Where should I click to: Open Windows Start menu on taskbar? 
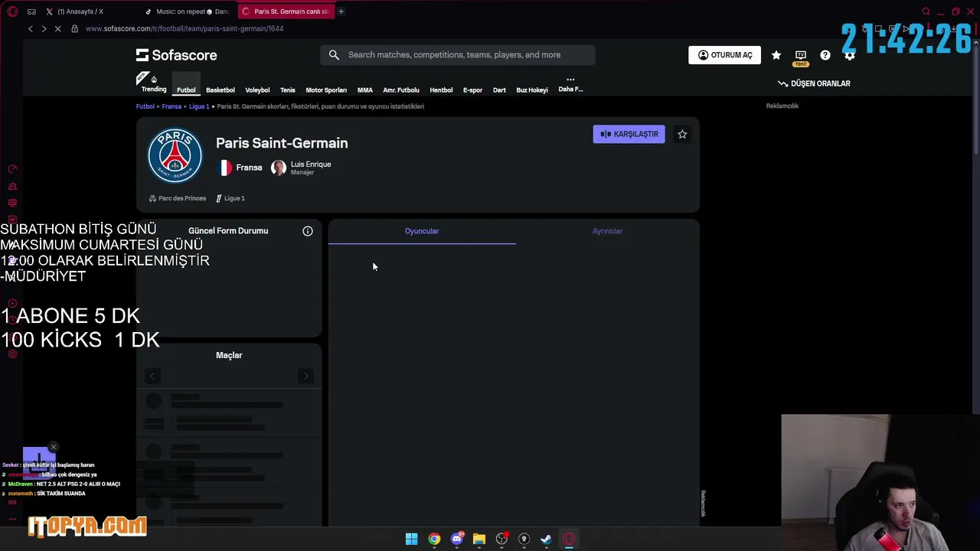pos(411,539)
